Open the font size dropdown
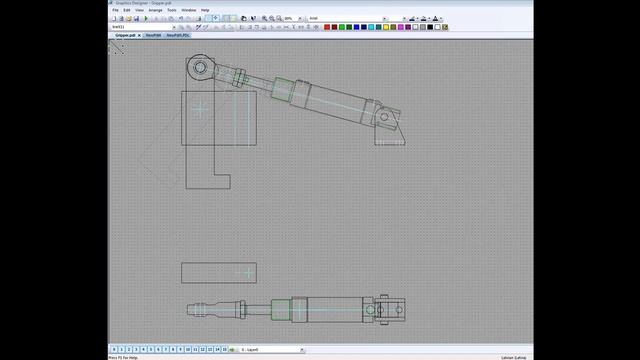Image resolution: width=640 pixels, height=360 pixels. [x=404, y=19]
